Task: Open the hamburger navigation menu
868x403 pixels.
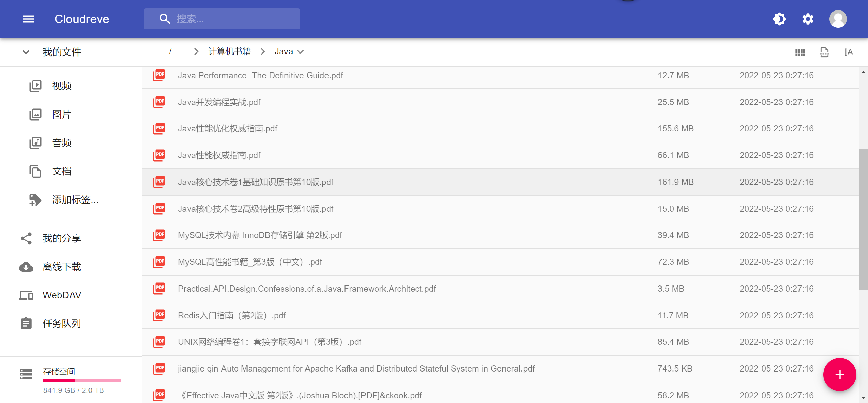Action: (x=28, y=19)
